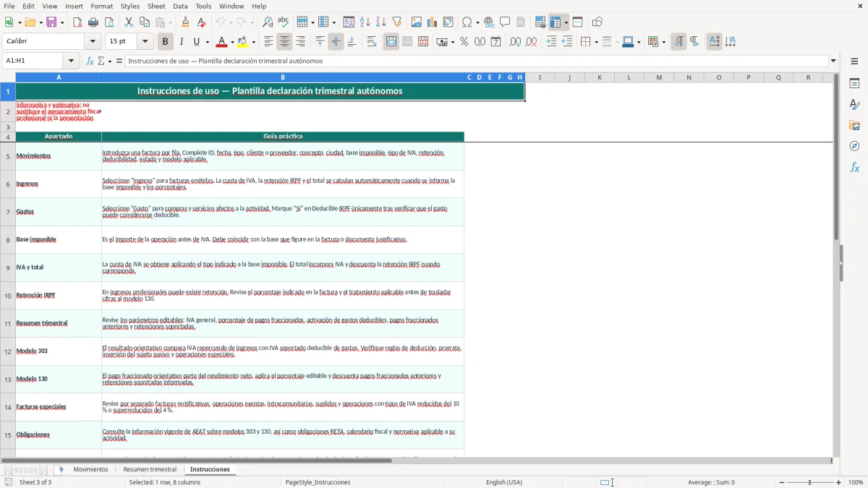
Task: Open Function Wizard next to Name Box
Action: [90, 61]
